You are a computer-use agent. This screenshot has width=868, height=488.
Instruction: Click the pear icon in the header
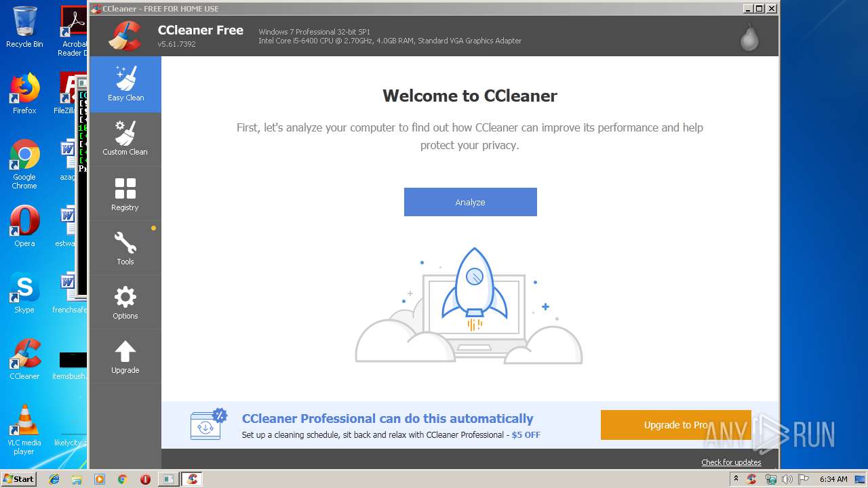pyautogui.click(x=749, y=37)
